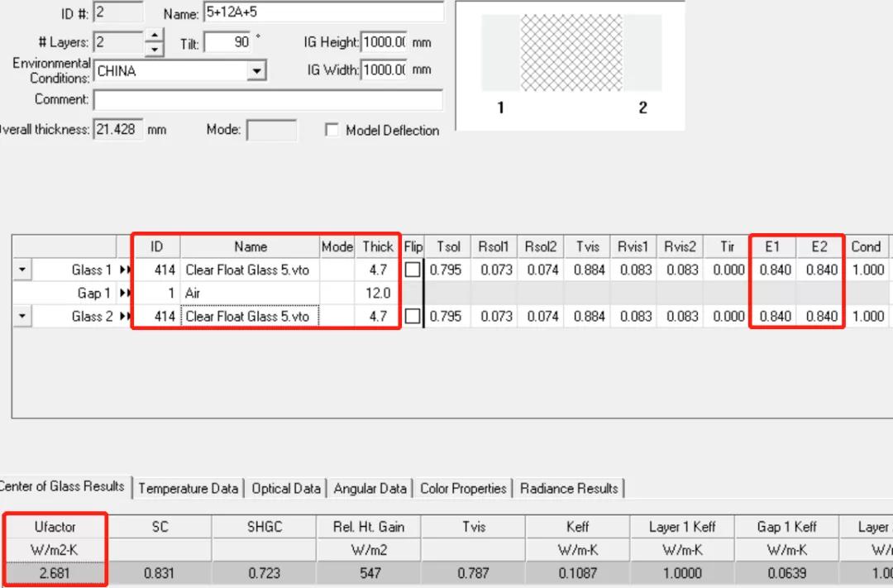
Task: Enable the Model Deflection checkbox
Action: tap(332, 130)
